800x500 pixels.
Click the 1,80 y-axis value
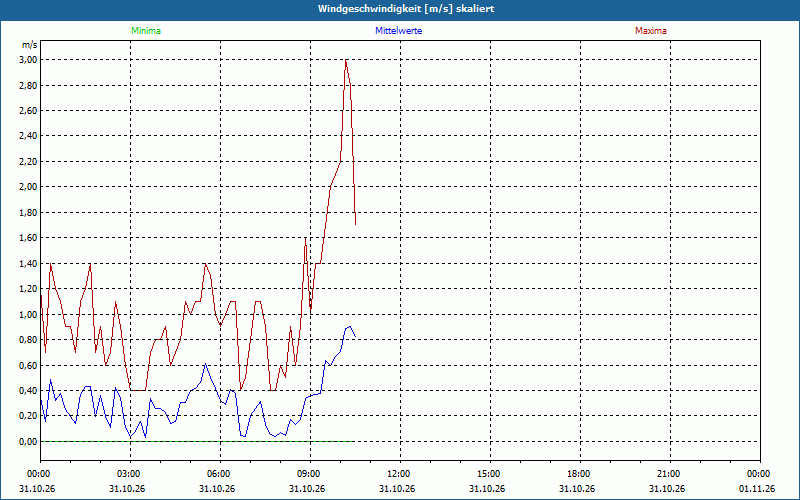29,212
